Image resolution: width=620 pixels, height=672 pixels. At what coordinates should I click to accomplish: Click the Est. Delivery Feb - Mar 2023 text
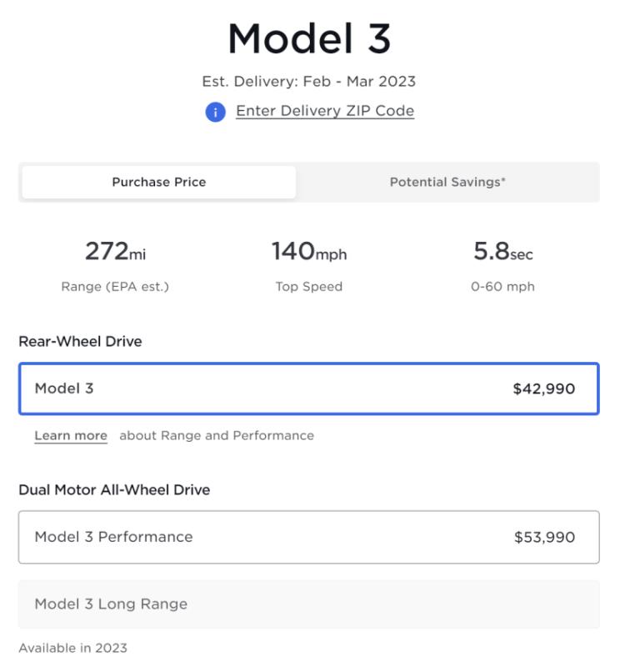coord(309,82)
